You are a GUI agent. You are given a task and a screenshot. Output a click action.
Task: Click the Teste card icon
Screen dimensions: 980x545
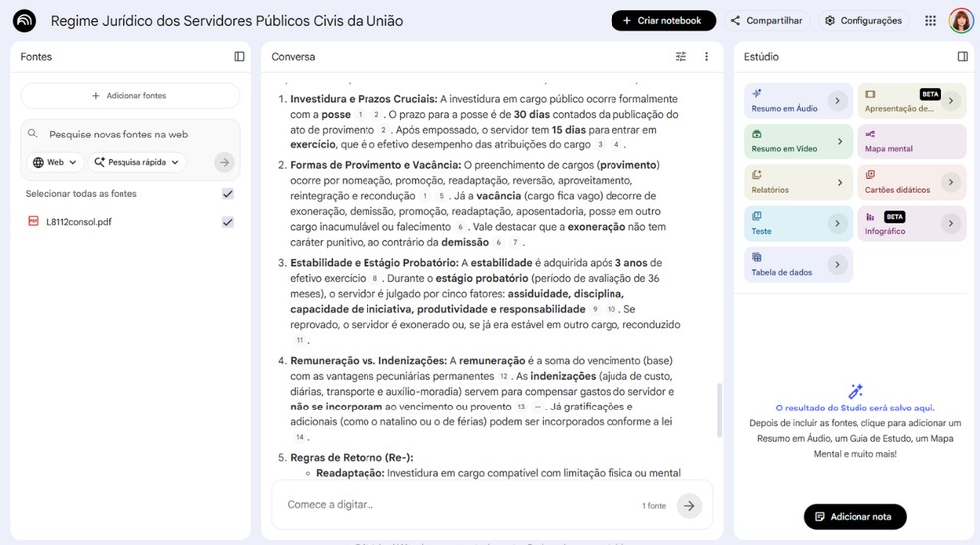pos(756,216)
